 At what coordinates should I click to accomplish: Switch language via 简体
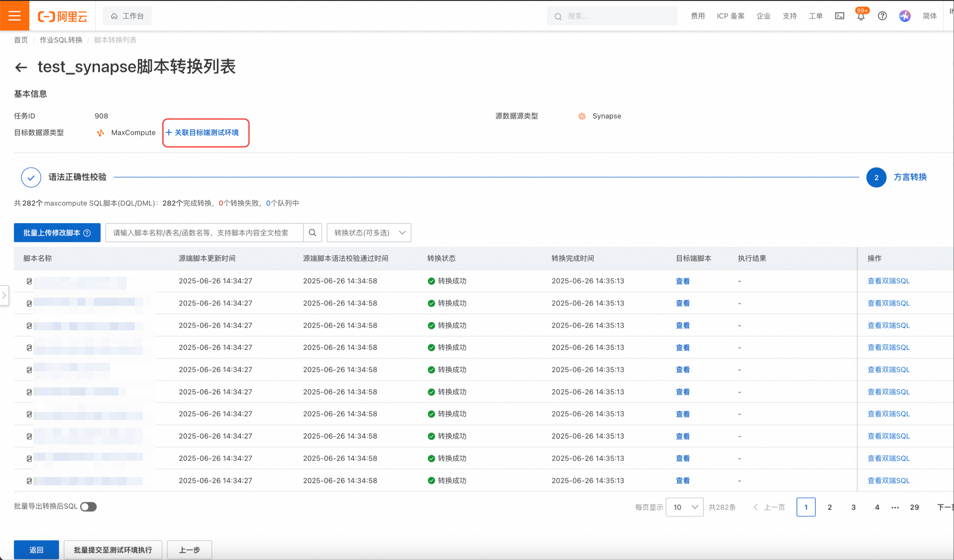click(x=930, y=16)
